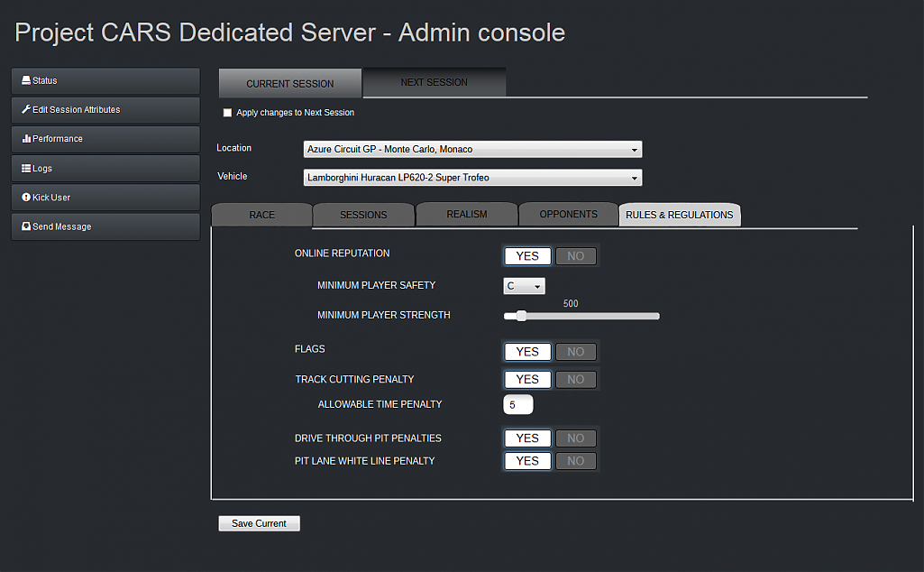
Task: Open the Minimum Player Safety dropdown
Action: point(524,286)
